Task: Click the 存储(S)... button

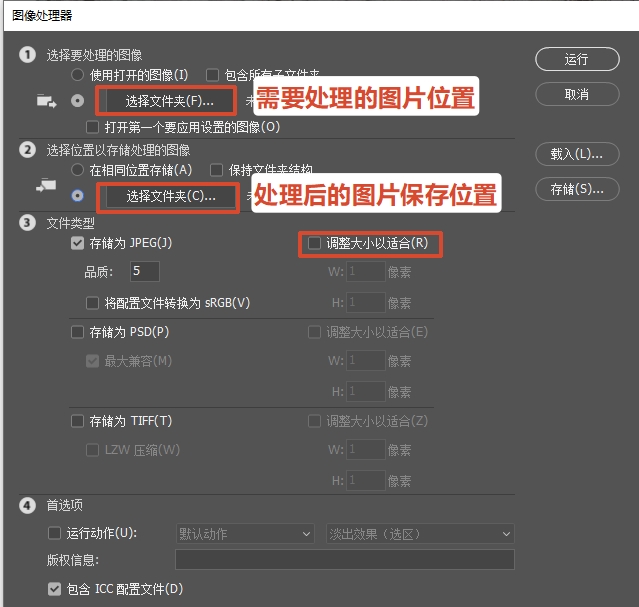Action: 577,189
